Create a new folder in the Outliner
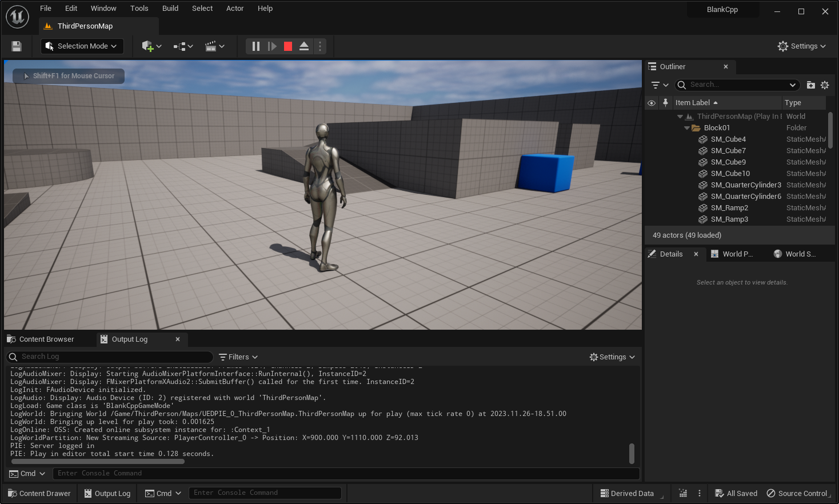839x504 pixels. point(811,85)
